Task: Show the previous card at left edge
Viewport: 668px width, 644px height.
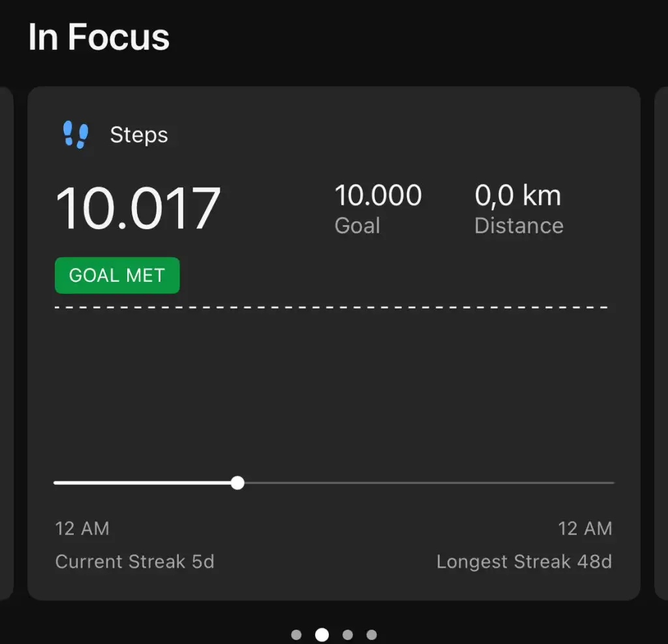Action: (5, 343)
